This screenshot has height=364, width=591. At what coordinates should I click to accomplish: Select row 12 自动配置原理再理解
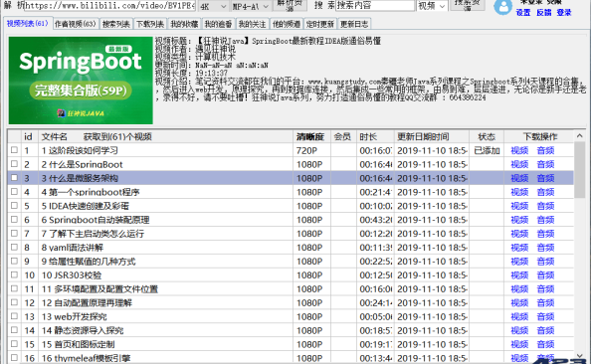291,302
